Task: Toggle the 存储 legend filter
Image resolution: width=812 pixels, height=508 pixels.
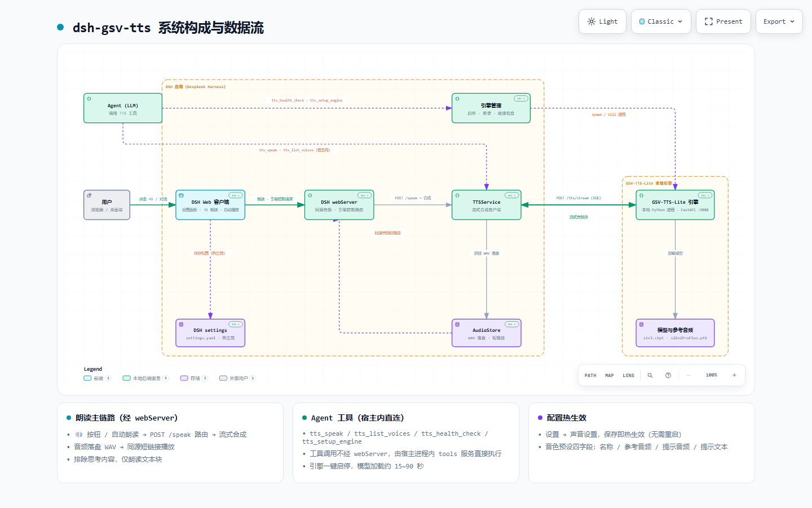Action: (194, 378)
